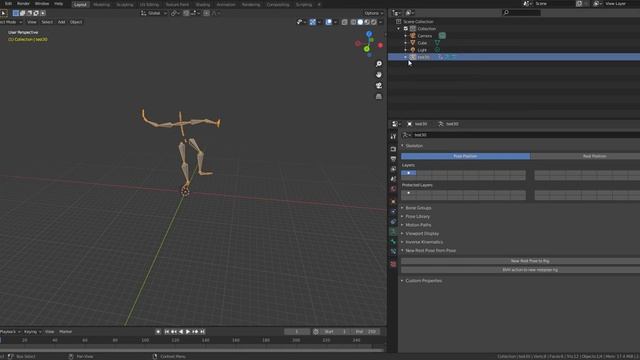Open the World properties tab icon
Image resolution: width=640 pixels, height=360 pixels.
click(x=393, y=189)
